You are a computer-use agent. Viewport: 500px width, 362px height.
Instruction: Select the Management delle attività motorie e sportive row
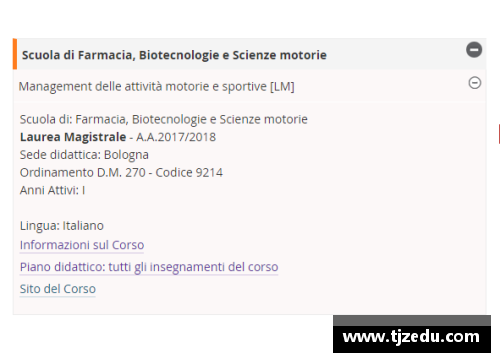point(249,86)
